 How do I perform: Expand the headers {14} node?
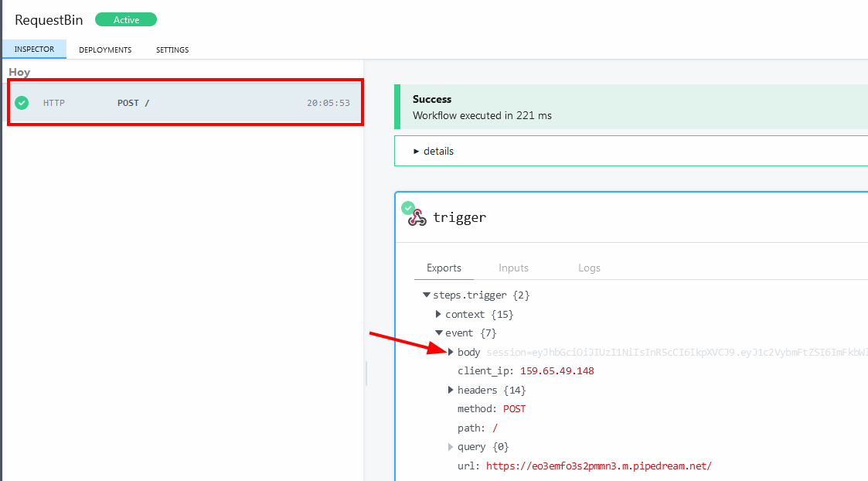(451, 391)
